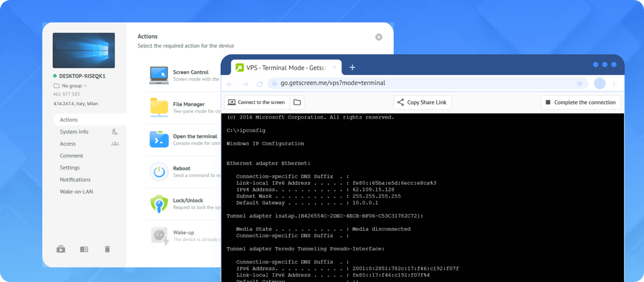Open the session recordings icon at bottom left
644x282 pixels.
point(61,249)
